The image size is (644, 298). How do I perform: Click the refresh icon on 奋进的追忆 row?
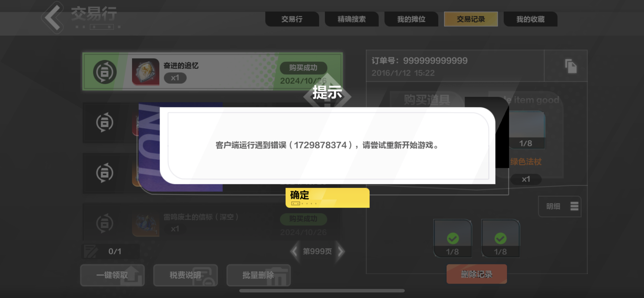click(105, 72)
